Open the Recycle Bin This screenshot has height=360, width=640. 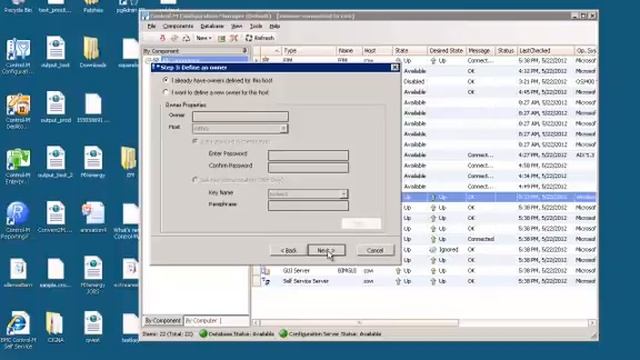pos(18,7)
